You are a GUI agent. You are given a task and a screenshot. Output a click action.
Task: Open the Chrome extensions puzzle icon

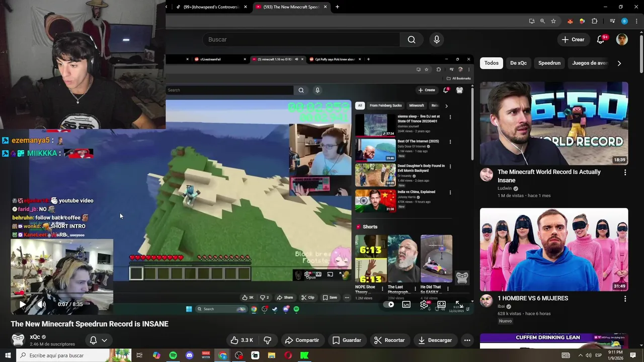click(595, 21)
